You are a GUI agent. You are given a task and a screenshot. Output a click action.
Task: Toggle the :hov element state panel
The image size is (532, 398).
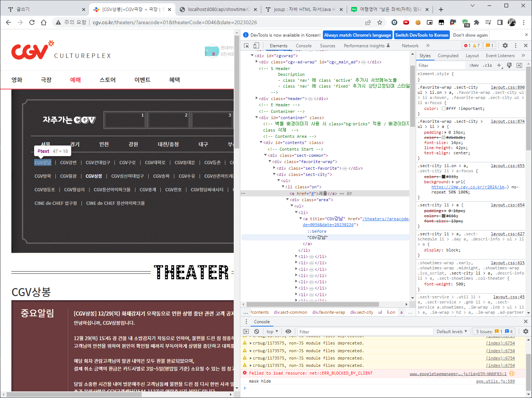(x=474, y=65)
